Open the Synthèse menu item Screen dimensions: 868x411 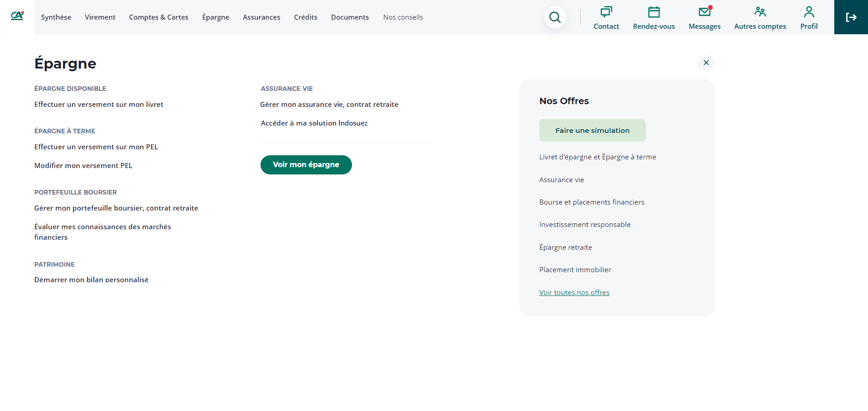tap(56, 17)
